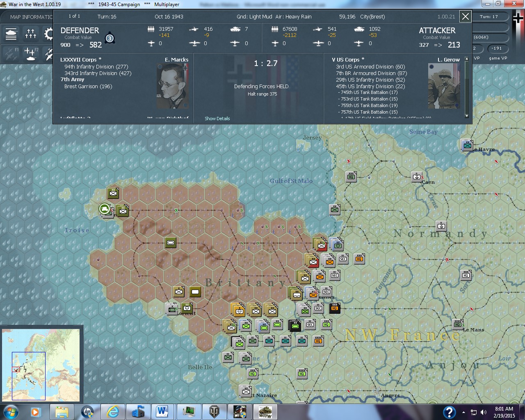Select 745th US Tank Battalion entry
The width and height of the screenshot is (525, 420).
pos(368,93)
